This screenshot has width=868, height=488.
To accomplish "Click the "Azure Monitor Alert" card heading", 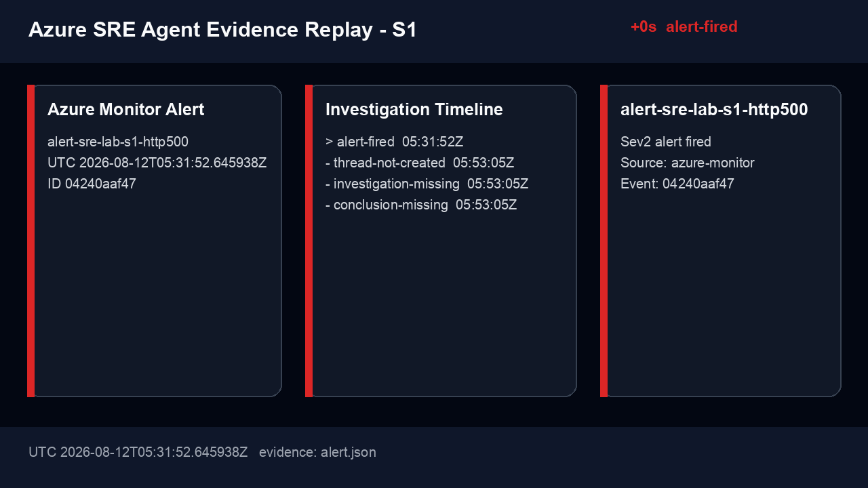I will [x=126, y=110].
